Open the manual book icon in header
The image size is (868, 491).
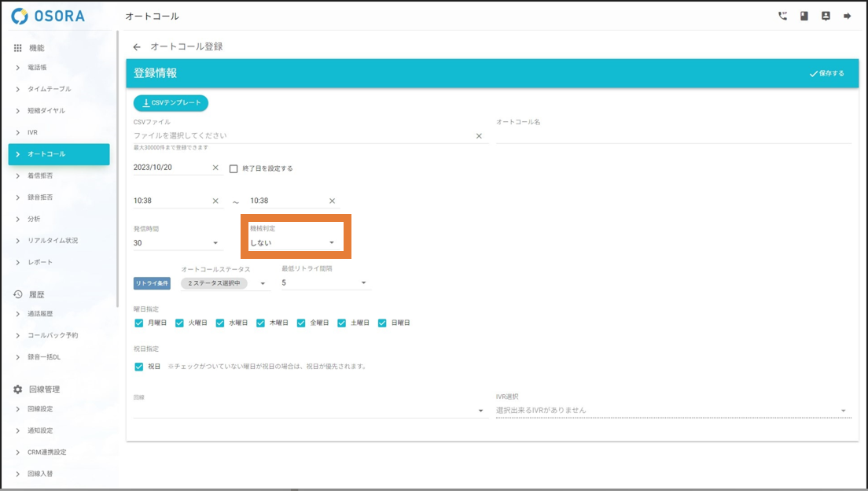point(804,16)
